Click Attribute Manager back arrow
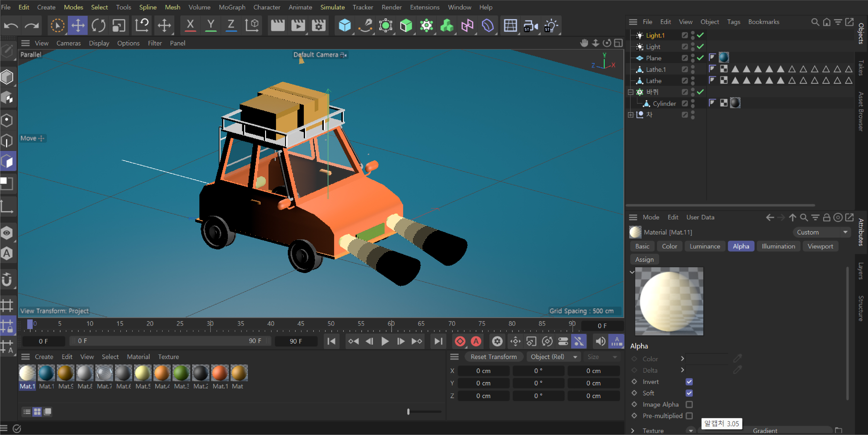The height and width of the screenshot is (435, 868). click(770, 217)
